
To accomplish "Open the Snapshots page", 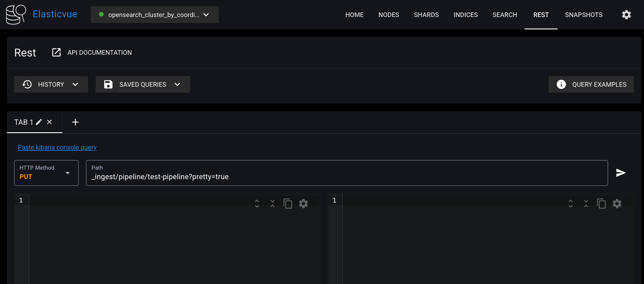I will click(x=584, y=15).
